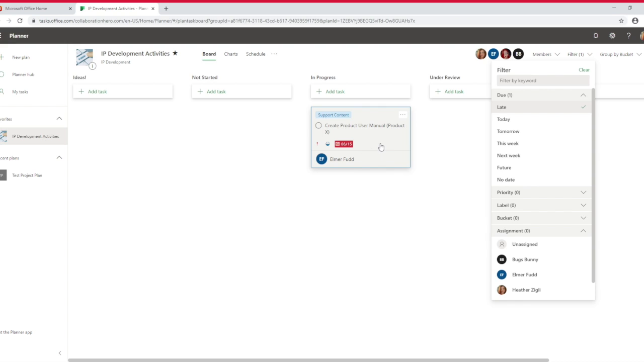Filter tasks assigned to Heather Zigli
This screenshot has height=362, width=644.
[x=541, y=290]
